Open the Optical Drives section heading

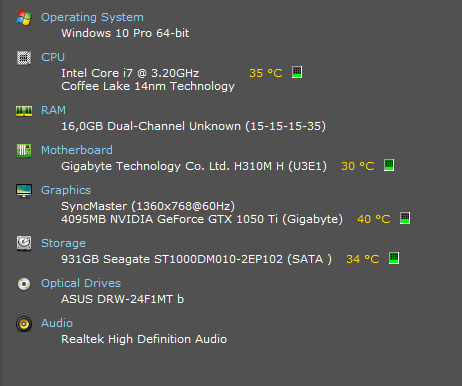pos(81,283)
